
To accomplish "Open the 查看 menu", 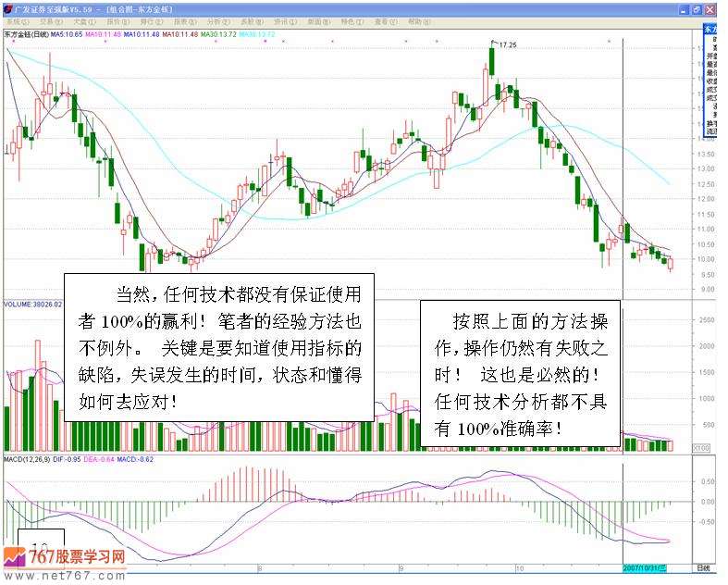I will (x=386, y=22).
